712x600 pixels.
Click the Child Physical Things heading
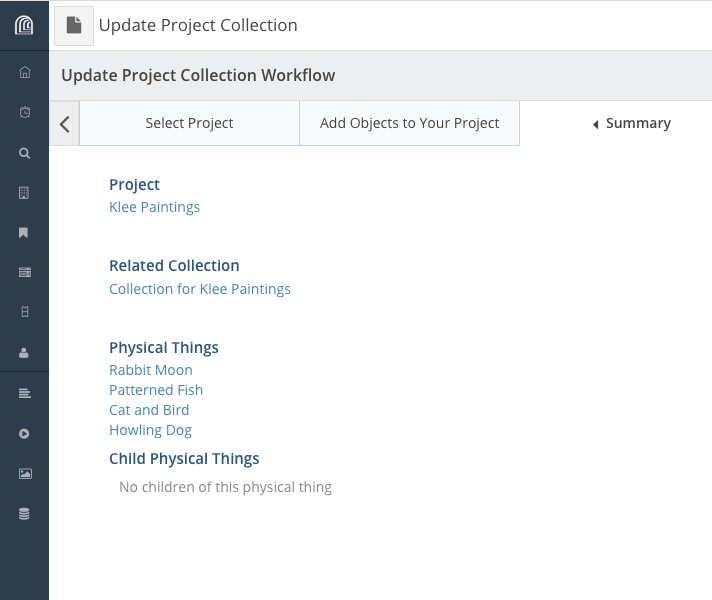click(x=184, y=459)
